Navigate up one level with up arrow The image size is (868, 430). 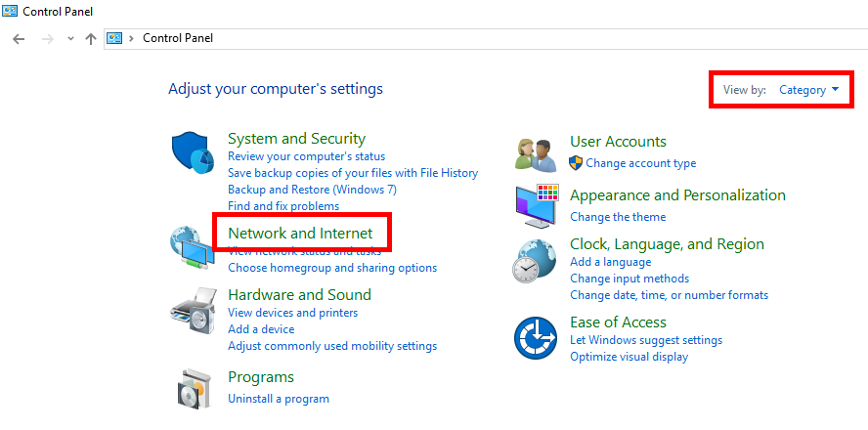pos(90,38)
